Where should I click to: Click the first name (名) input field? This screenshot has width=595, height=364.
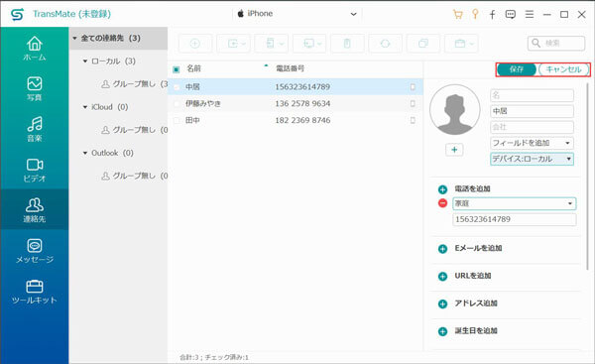pyautogui.click(x=532, y=95)
